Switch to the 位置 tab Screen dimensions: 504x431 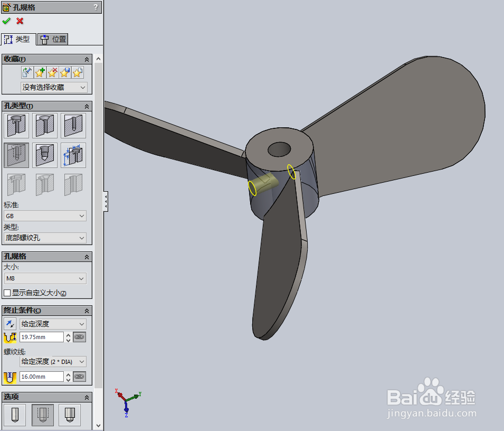click(53, 39)
